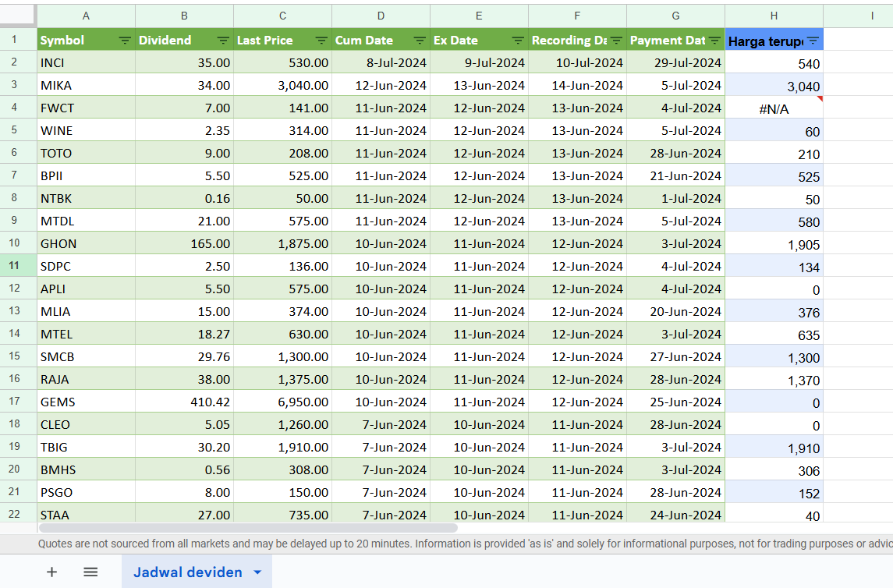The width and height of the screenshot is (893, 588).
Task: Select payment date 20-Jun-2024 cell
Action: tap(675, 311)
